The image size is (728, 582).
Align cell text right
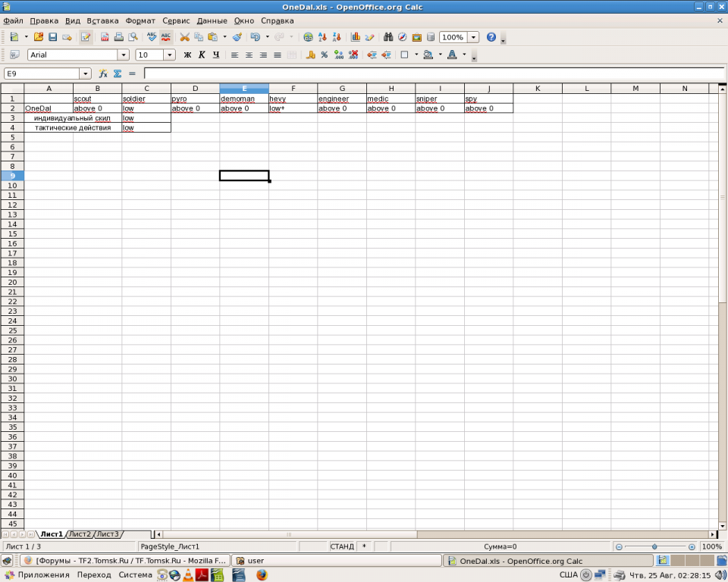[263, 55]
